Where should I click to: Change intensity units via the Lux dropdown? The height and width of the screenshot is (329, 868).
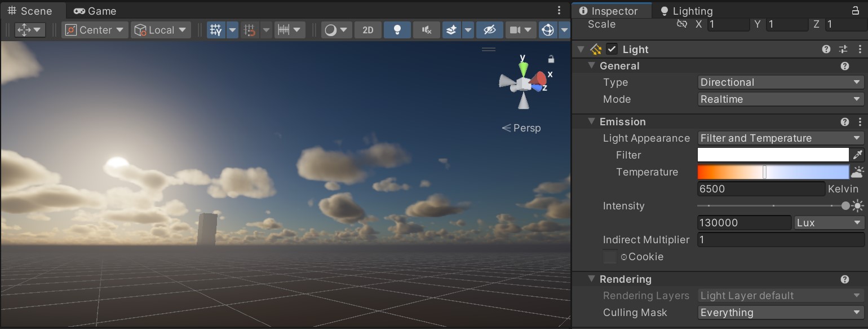[828, 222]
